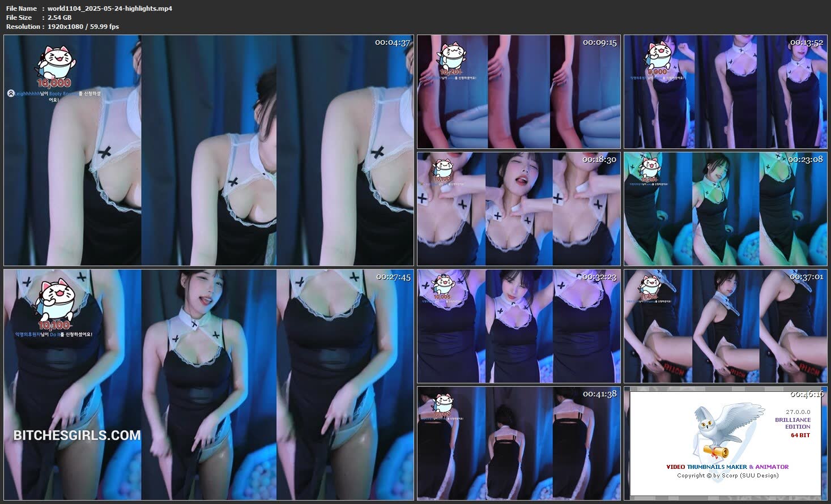Select the thumbnail timestamped 00:37:01
Viewport: 831px width, 504px height.
725,326
